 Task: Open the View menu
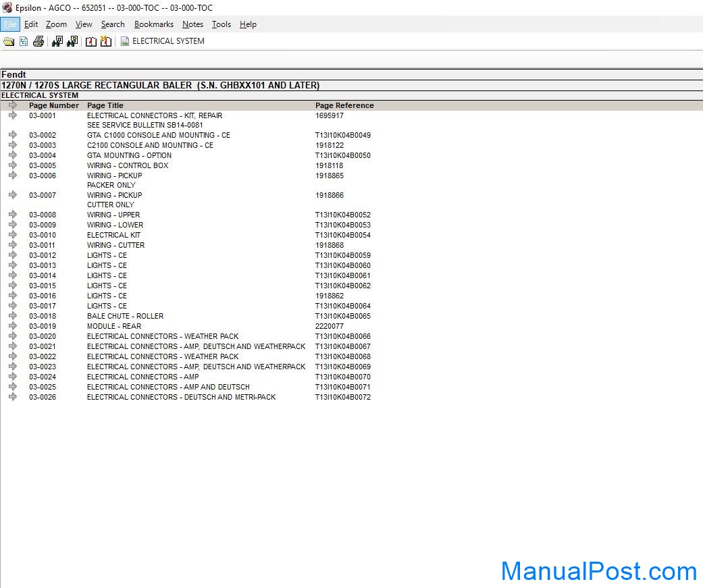[84, 24]
